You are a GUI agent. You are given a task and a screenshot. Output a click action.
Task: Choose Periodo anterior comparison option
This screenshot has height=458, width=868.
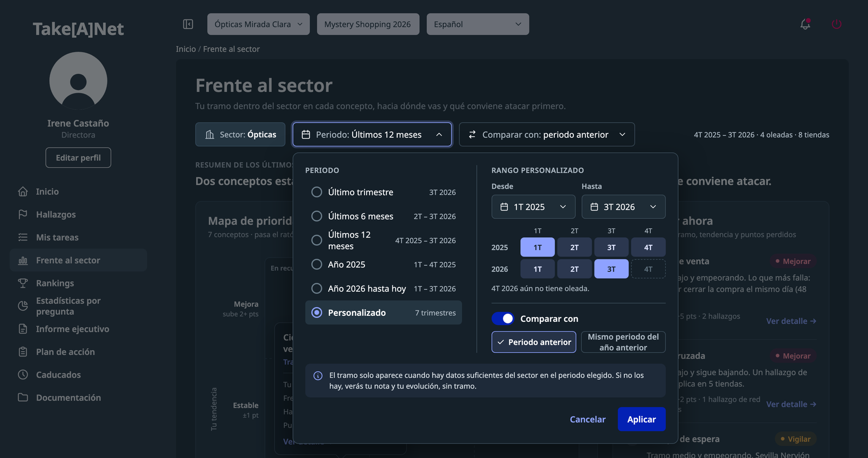coord(534,342)
